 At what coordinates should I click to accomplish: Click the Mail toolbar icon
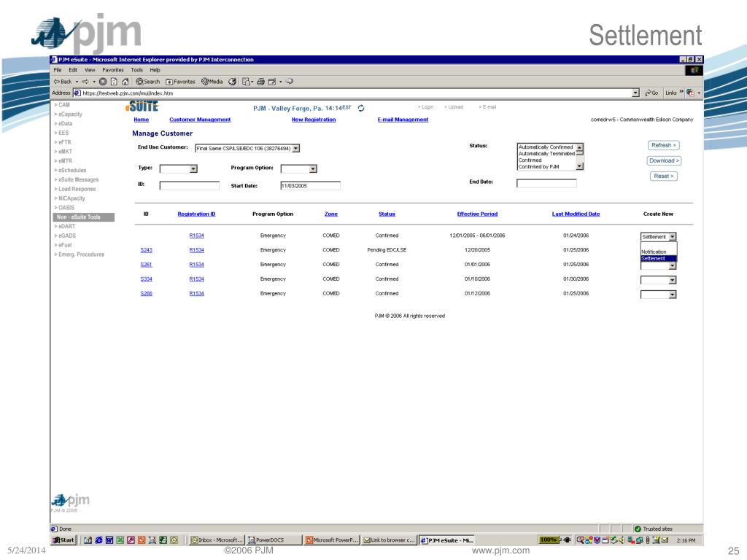[247, 82]
